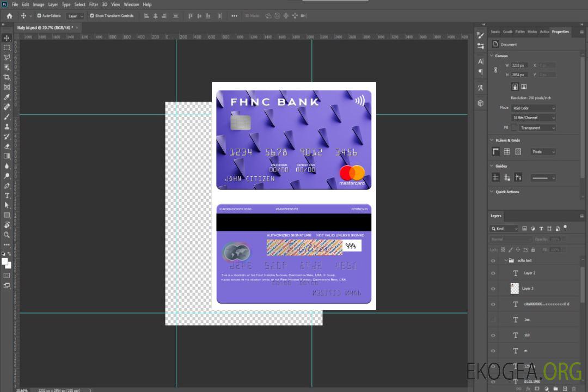Image resolution: width=588 pixels, height=392 pixels.
Task: Select the Rectangular Marquee tool
Action: coord(7,47)
